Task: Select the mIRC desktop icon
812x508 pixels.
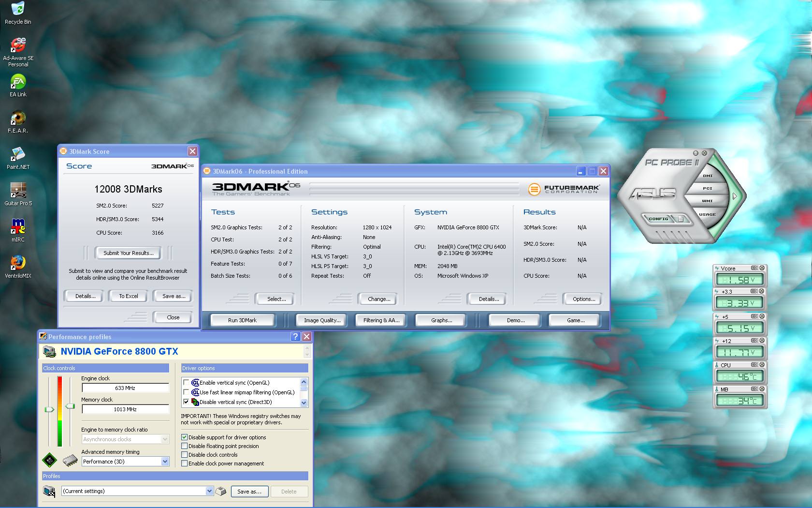Action: pos(18,231)
